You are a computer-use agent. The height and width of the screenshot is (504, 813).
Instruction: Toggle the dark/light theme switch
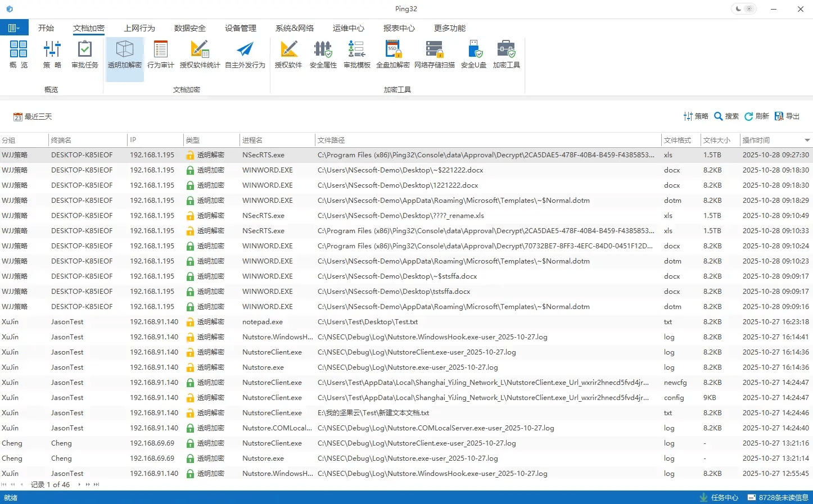(x=743, y=9)
